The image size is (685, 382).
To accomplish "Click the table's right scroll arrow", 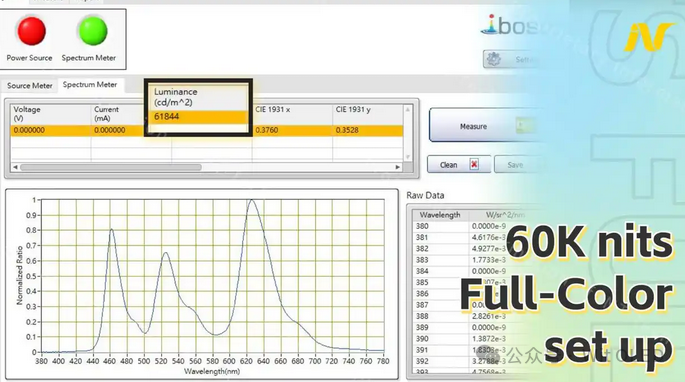I will [x=398, y=167].
